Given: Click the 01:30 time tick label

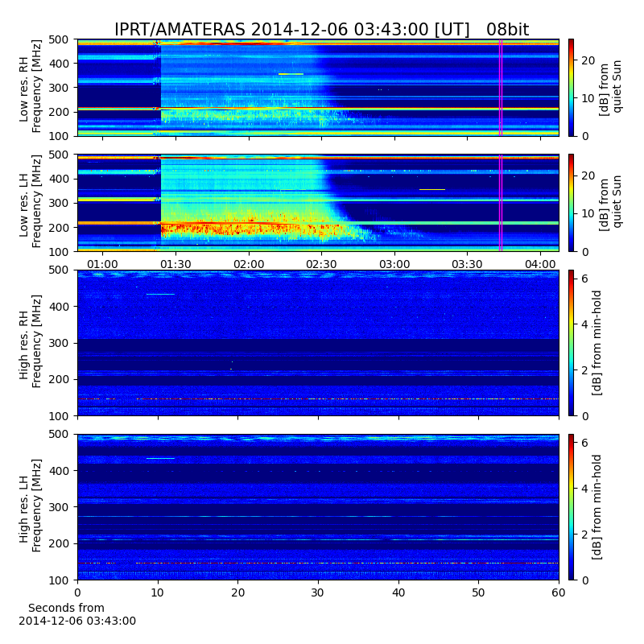Looking at the screenshot, I should coord(175,264).
